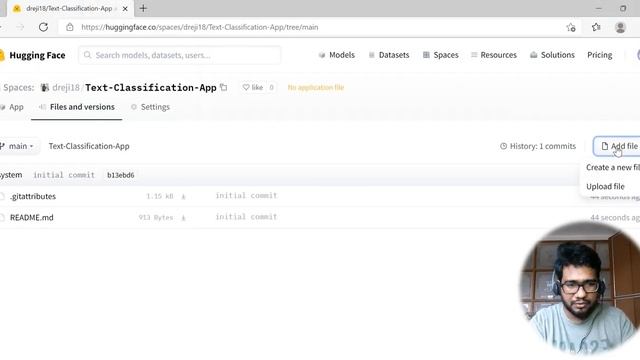Open the browser profile icon
Viewport: 640px width, 360px height.
coord(620,27)
